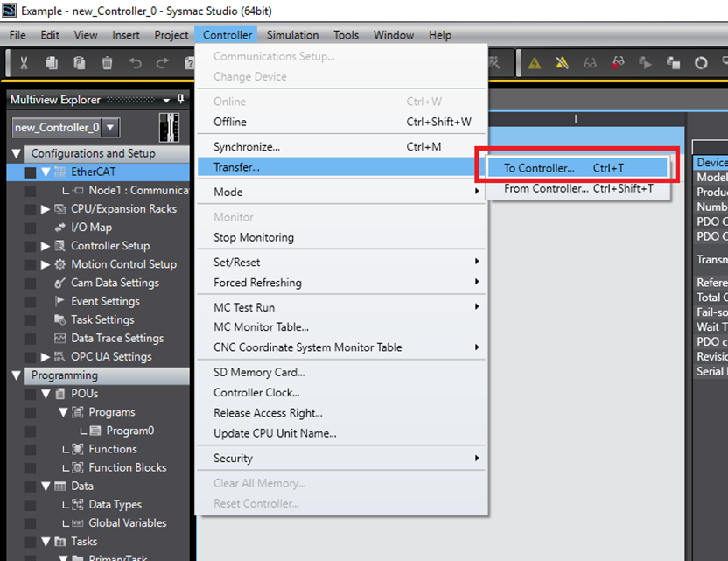Click the I/O Map arrows icon
This screenshot has height=561, width=728.
click(59, 228)
